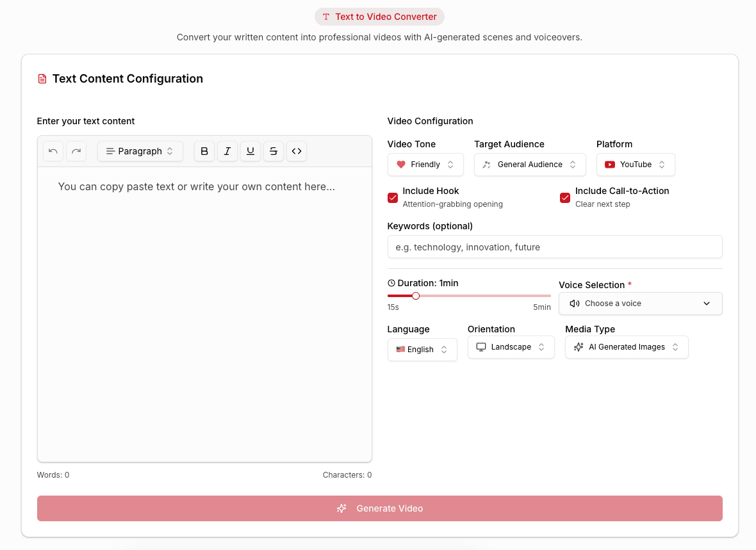Uncheck the Include Call-to-Action checkbox

[x=565, y=198]
